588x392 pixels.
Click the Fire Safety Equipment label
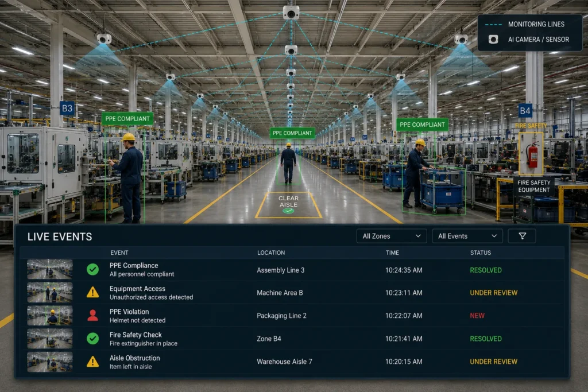(533, 186)
